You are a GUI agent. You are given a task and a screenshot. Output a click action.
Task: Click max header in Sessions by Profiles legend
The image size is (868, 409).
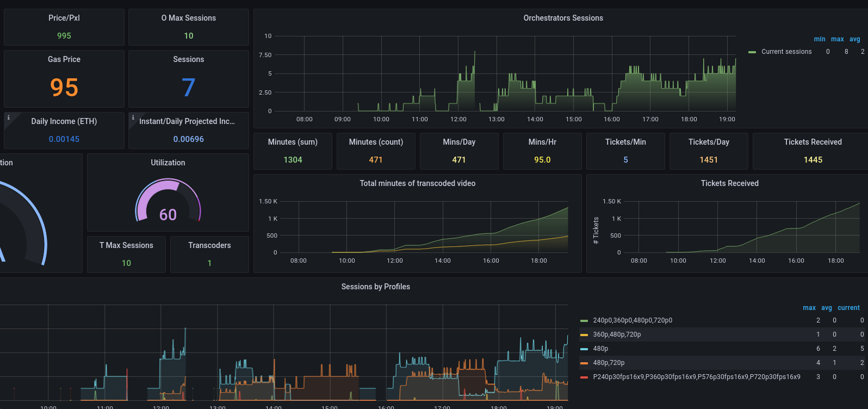809,308
